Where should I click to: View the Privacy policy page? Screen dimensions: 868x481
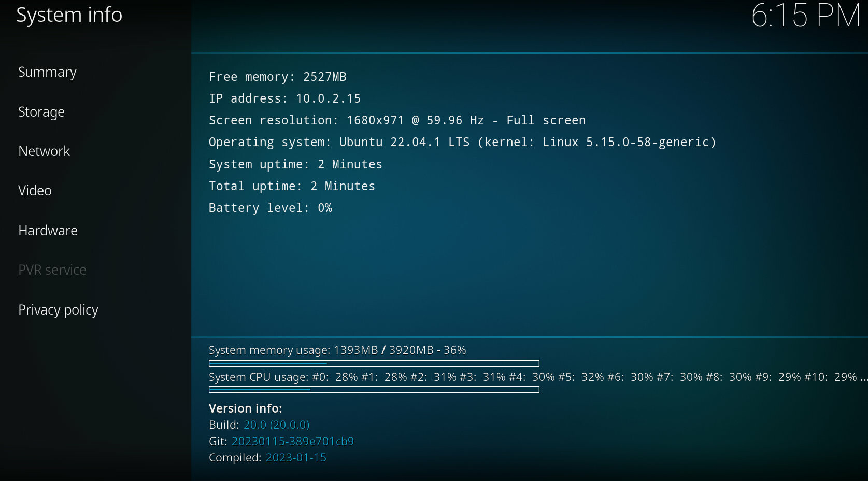point(58,310)
